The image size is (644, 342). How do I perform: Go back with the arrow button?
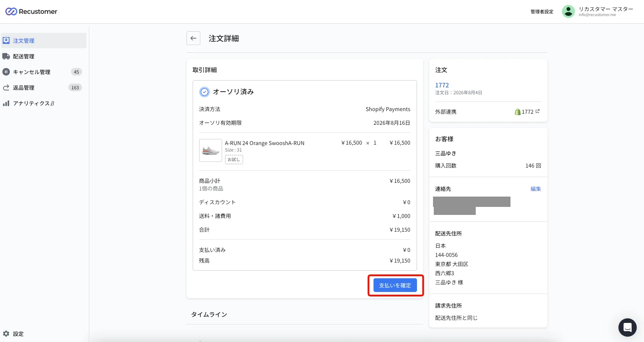point(193,38)
